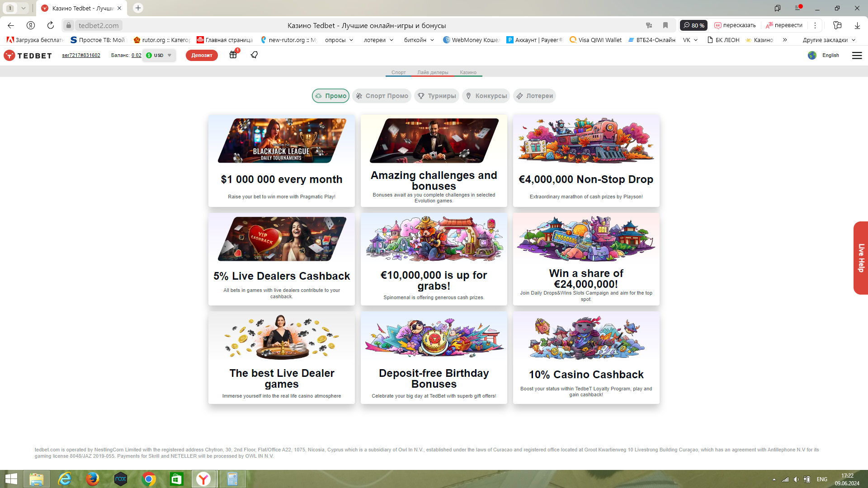Click the globe language icon

812,55
